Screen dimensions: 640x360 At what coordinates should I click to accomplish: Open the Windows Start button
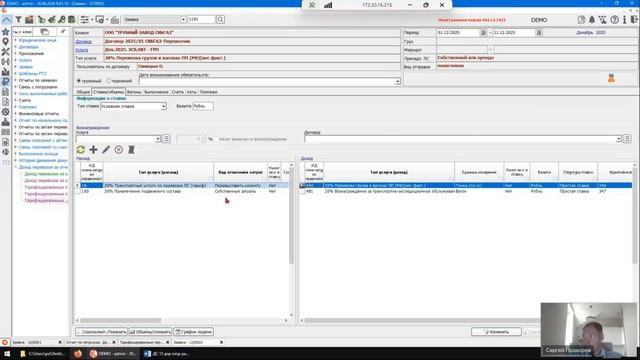pyautogui.click(x=7, y=353)
